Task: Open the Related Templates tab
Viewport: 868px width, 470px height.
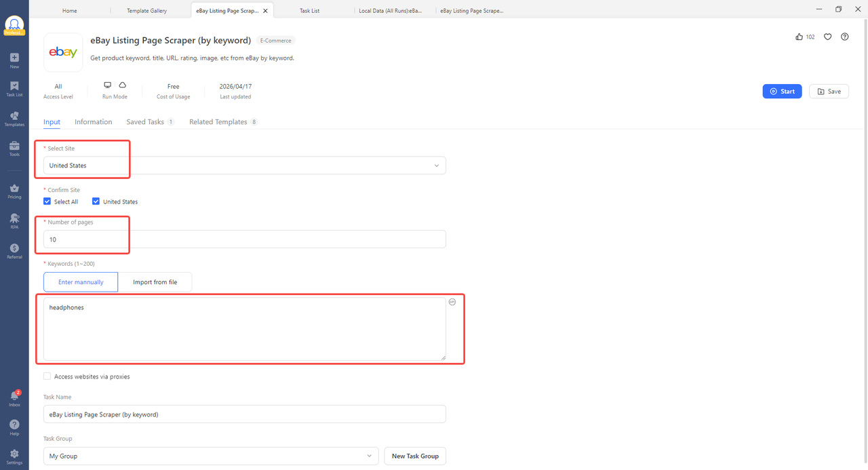Action: tap(218, 121)
